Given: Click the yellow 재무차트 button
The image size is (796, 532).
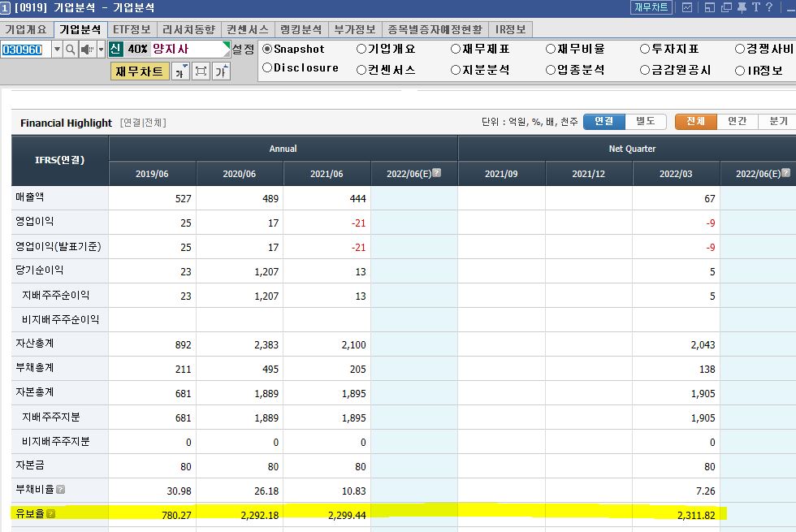Looking at the screenshot, I should pyautogui.click(x=140, y=71).
